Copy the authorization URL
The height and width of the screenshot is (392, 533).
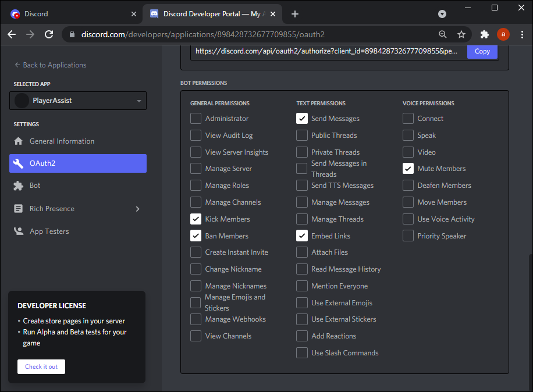(x=482, y=51)
